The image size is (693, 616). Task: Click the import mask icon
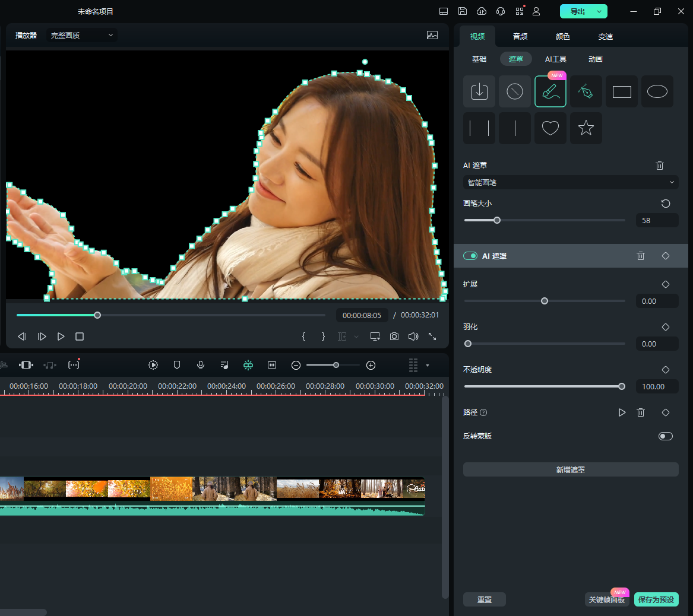(x=479, y=91)
